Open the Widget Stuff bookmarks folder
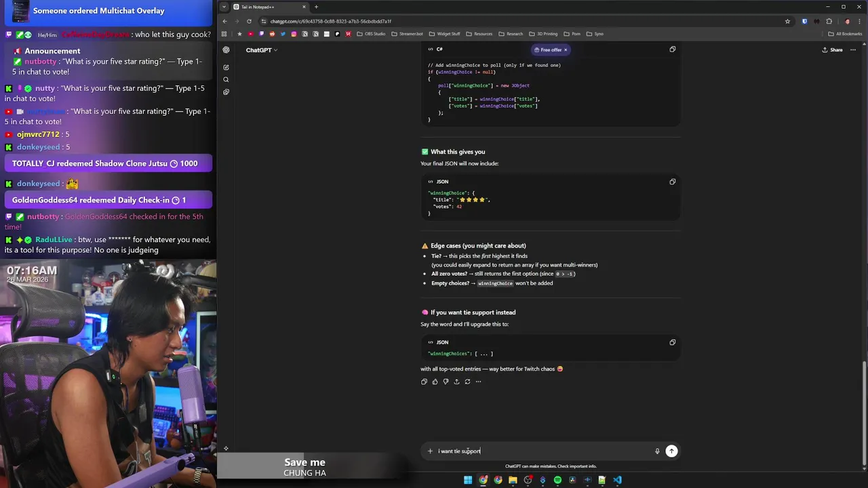This screenshot has width=868, height=488. [x=444, y=34]
